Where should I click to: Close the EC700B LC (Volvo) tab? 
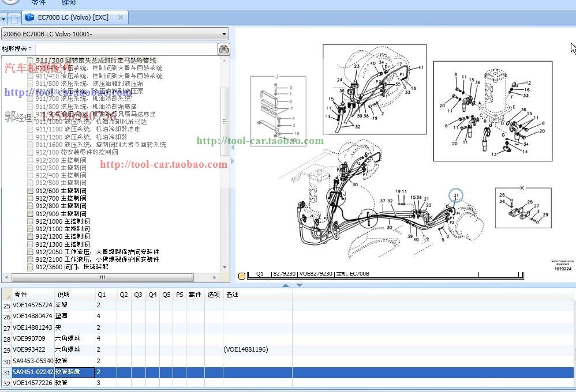click(120, 17)
